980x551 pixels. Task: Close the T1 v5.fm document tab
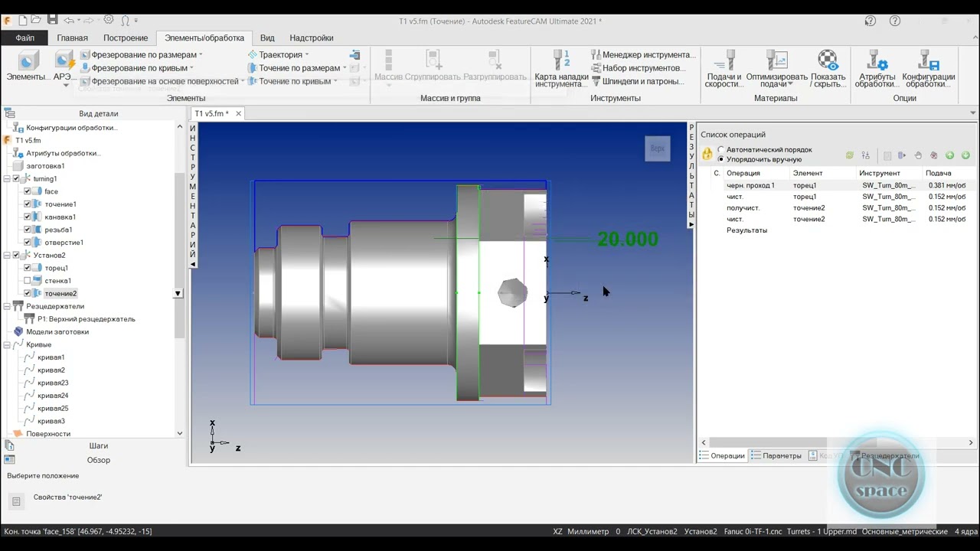(x=238, y=114)
